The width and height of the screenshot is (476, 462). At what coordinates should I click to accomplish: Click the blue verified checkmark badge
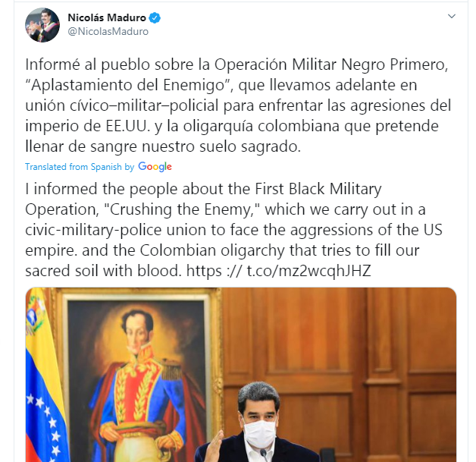tap(155, 18)
